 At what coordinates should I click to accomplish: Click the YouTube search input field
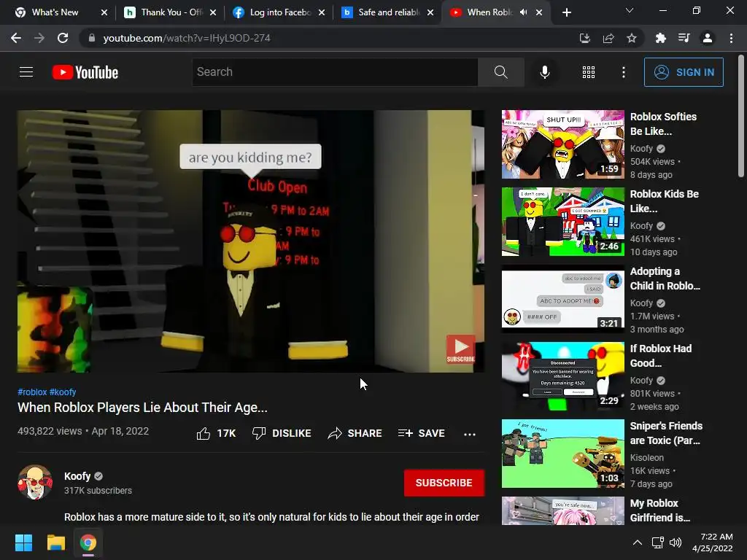335,72
